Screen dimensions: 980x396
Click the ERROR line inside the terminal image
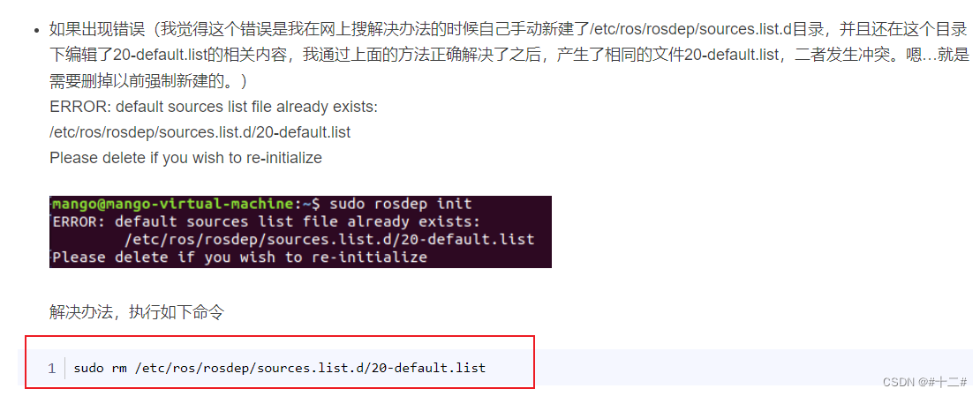pos(265,221)
